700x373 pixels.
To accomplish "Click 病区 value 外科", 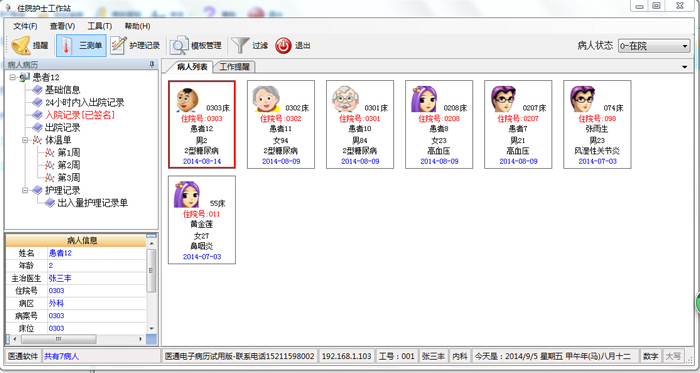I will pyautogui.click(x=56, y=303).
